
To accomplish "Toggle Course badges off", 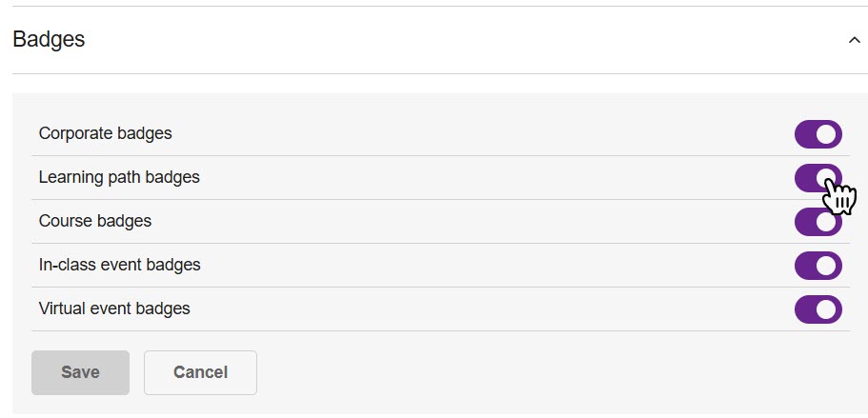I will coord(818,222).
